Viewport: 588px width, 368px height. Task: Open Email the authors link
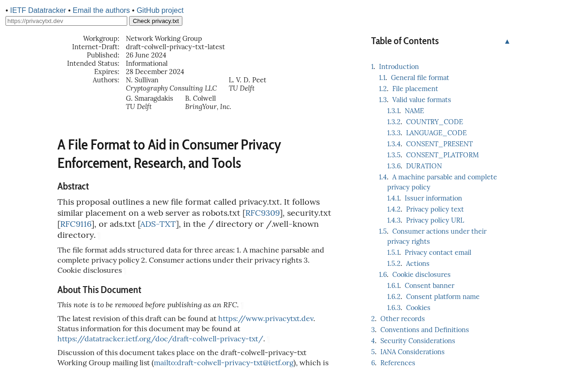pyautogui.click(x=101, y=10)
